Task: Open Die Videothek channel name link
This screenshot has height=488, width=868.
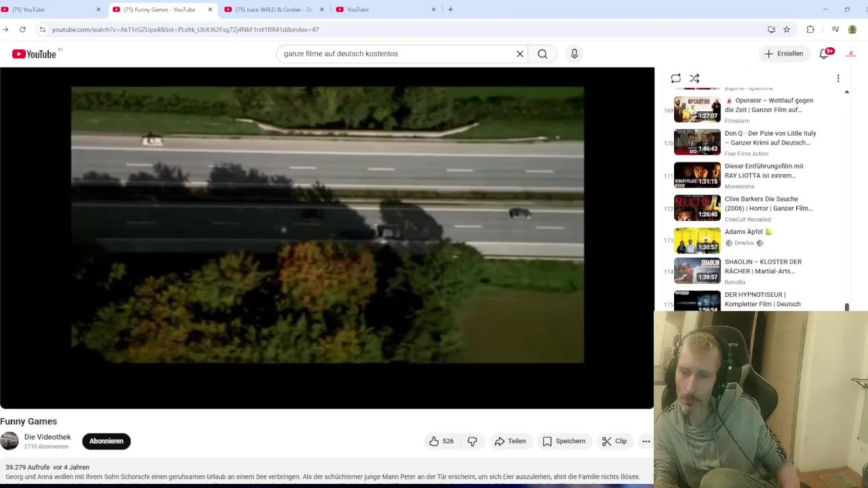Action: (x=47, y=437)
